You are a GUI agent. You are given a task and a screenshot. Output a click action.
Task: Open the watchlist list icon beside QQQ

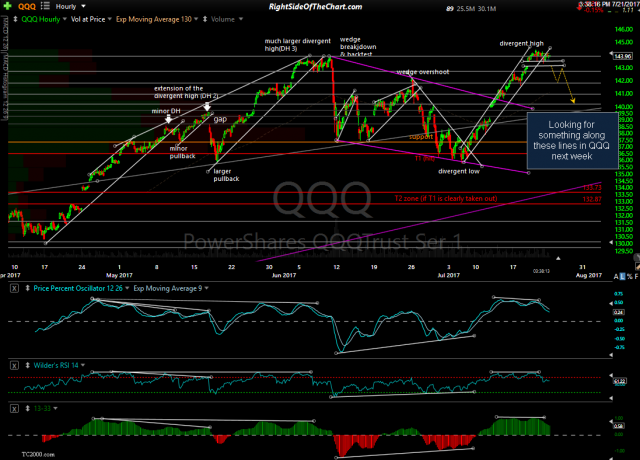pos(45,6)
